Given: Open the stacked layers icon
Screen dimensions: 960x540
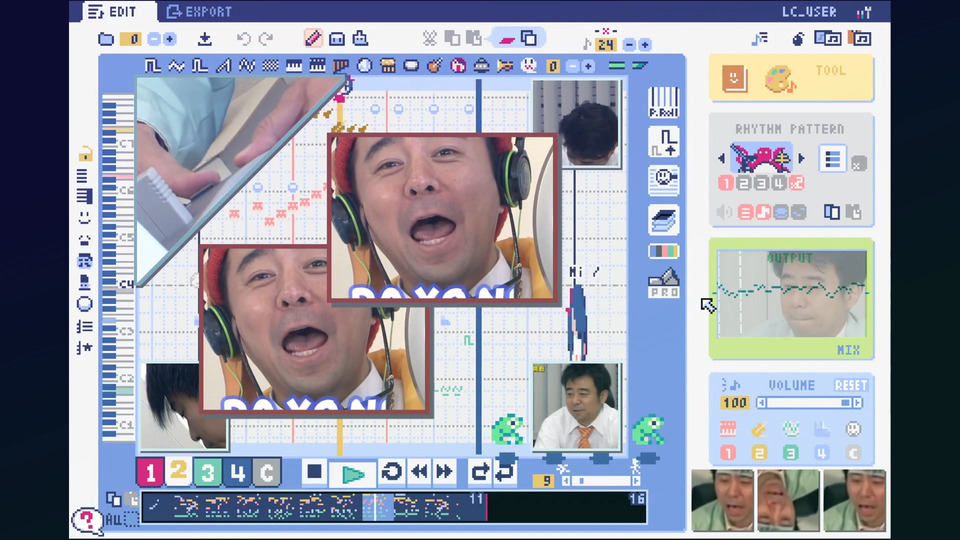Looking at the screenshot, I should point(664,220).
